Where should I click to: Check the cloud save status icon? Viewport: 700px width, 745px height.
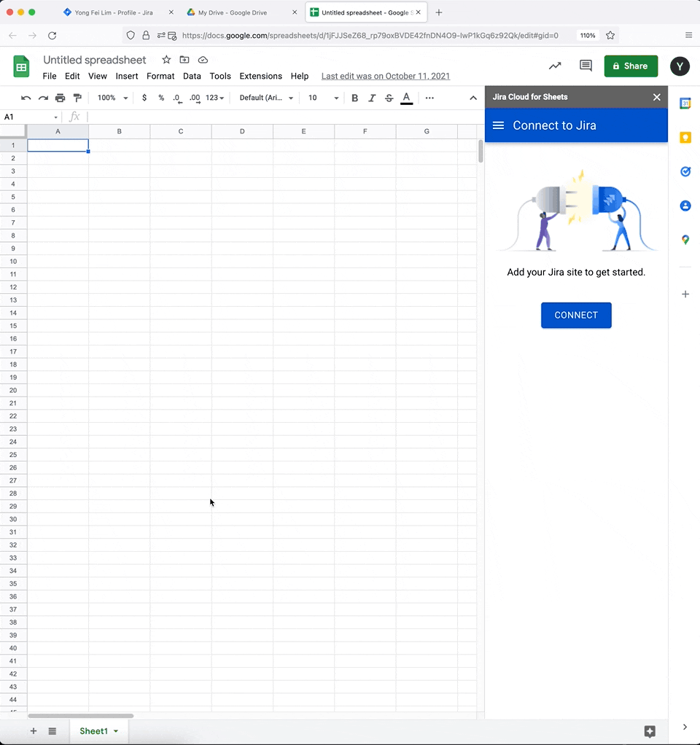coord(203,59)
